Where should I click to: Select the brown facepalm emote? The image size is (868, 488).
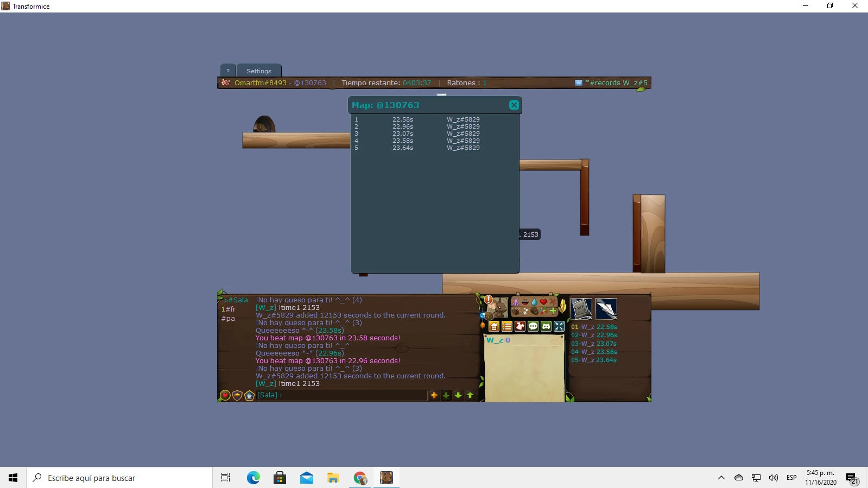coord(534,311)
